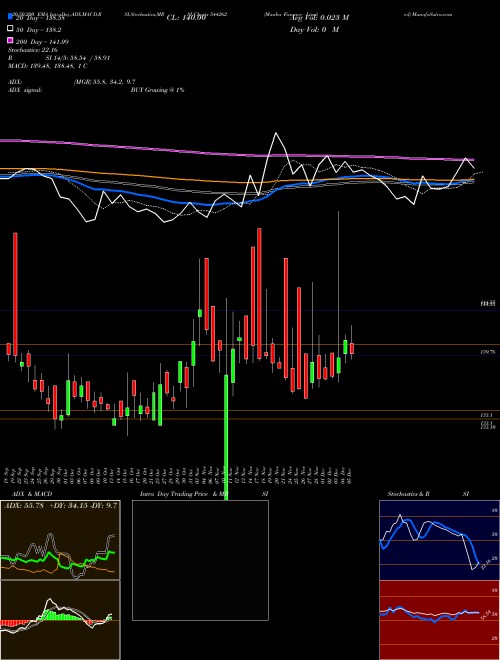This screenshot has width=500, height=660.
Task: Select the '200 Day - 141.09' legend text
Action: 43,42
